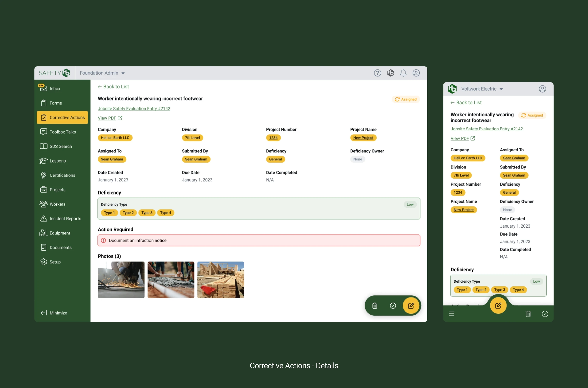Image resolution: width=588 pixels, height=388 pixels.
Task: Open desktop Jobsite Safety Evaluation Entry #2142
Action: [x=134, y=109]
